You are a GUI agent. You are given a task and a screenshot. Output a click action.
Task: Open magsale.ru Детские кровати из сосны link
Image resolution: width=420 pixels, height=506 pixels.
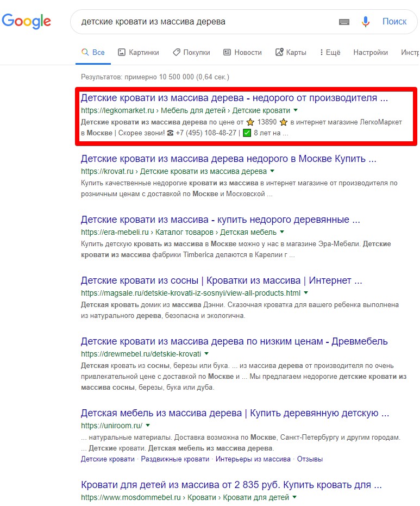point(221,280)
